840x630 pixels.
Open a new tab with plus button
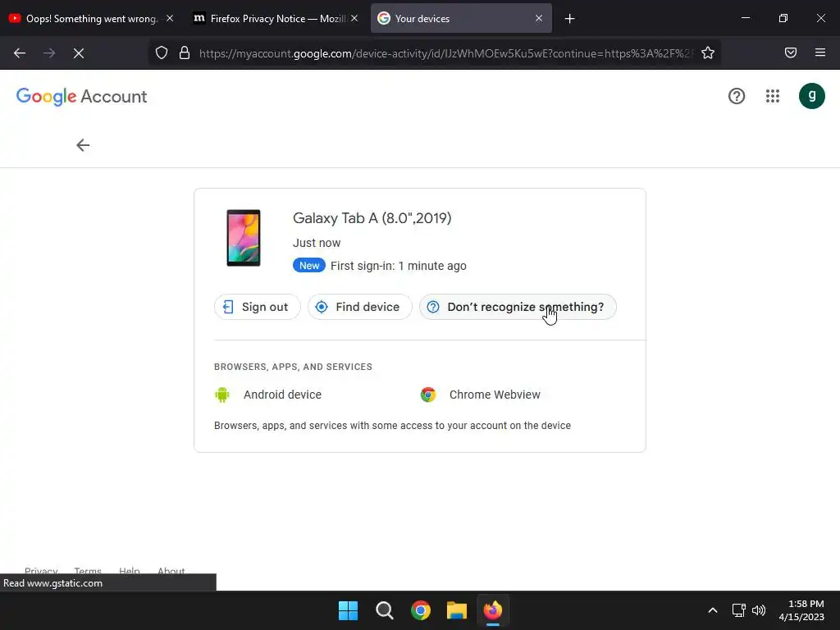[x=569, y=19]
